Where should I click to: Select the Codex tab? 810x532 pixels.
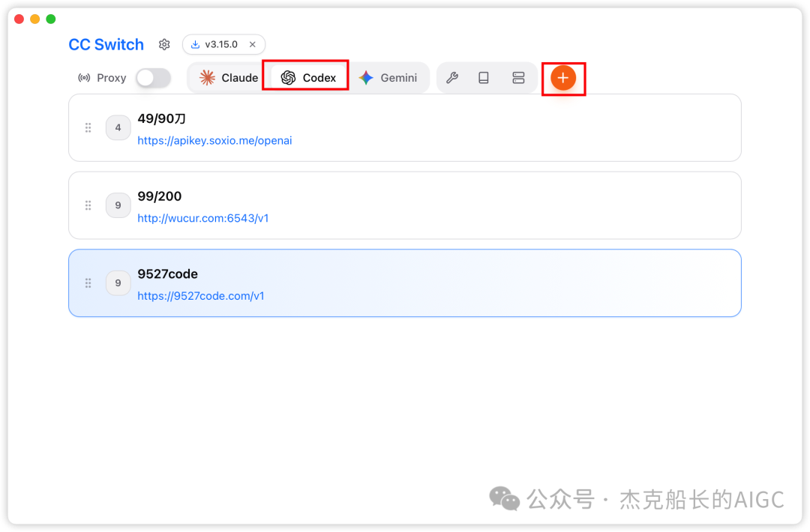click(x=308, y=78)
